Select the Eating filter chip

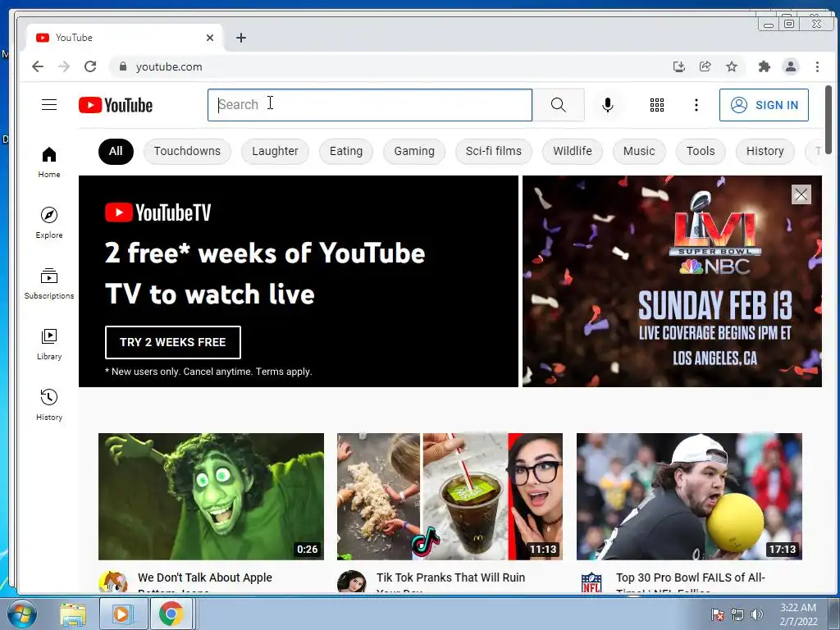[346, 151]
